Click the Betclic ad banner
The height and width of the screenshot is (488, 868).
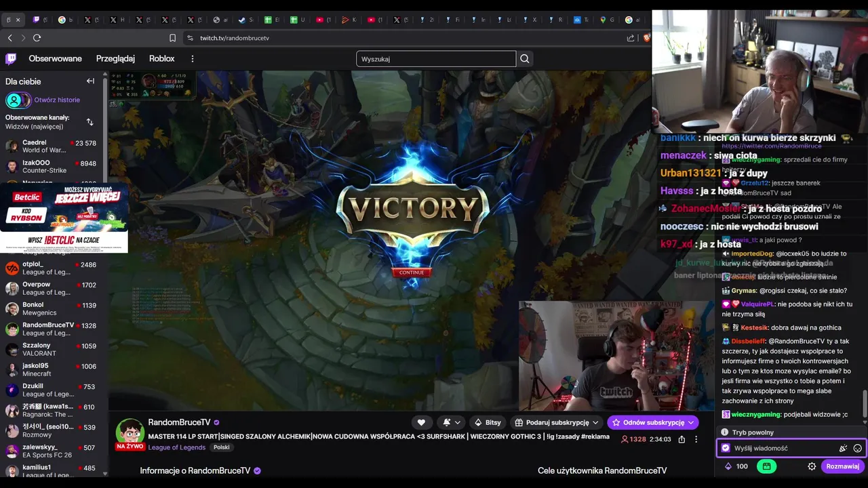(x=64, y=218)
